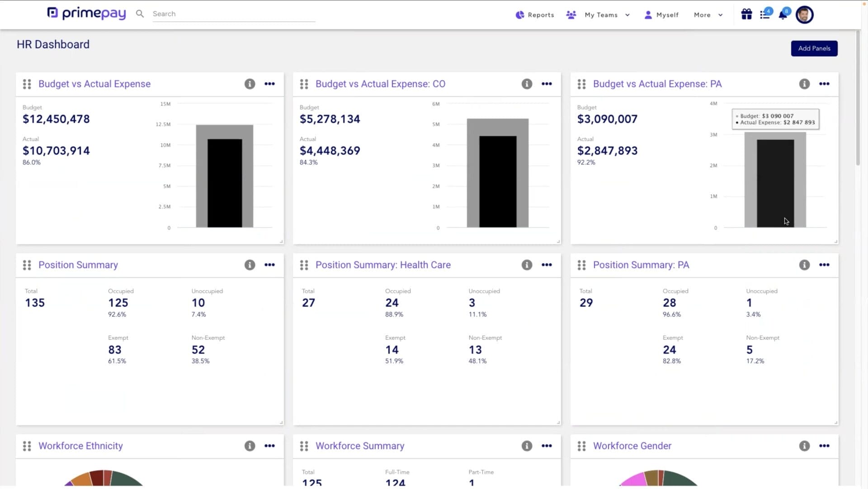Click the $12,450,478 budget value

(x=56, y=119)
